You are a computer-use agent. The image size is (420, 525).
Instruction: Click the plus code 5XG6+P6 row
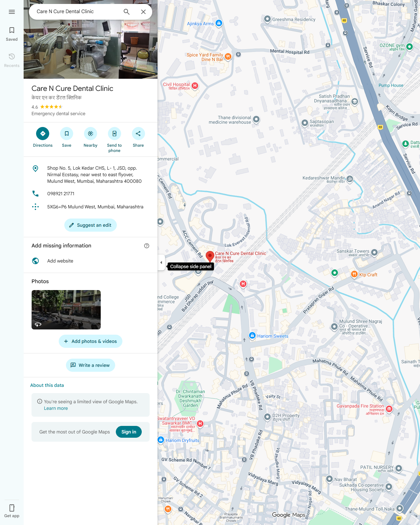point(91,207)
